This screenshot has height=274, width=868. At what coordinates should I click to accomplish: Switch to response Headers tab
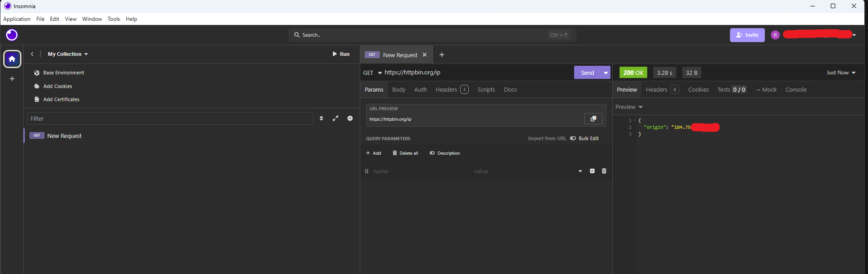(x=662, y=90)
